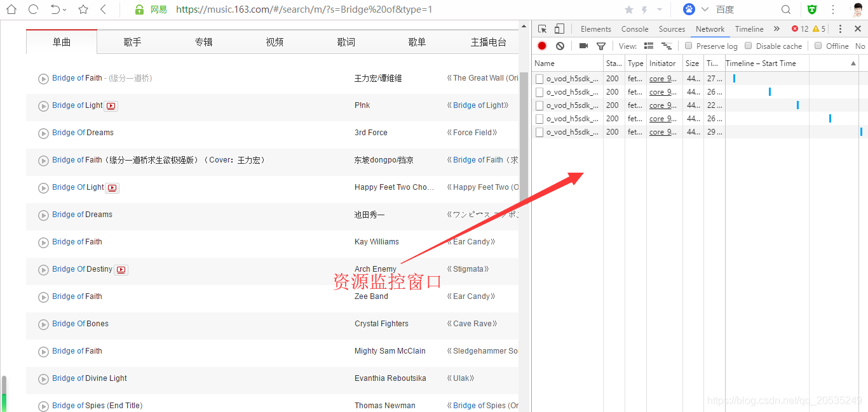868x412 pixels.
Task: Close the DevTools panel
Action: click(857, 29)
